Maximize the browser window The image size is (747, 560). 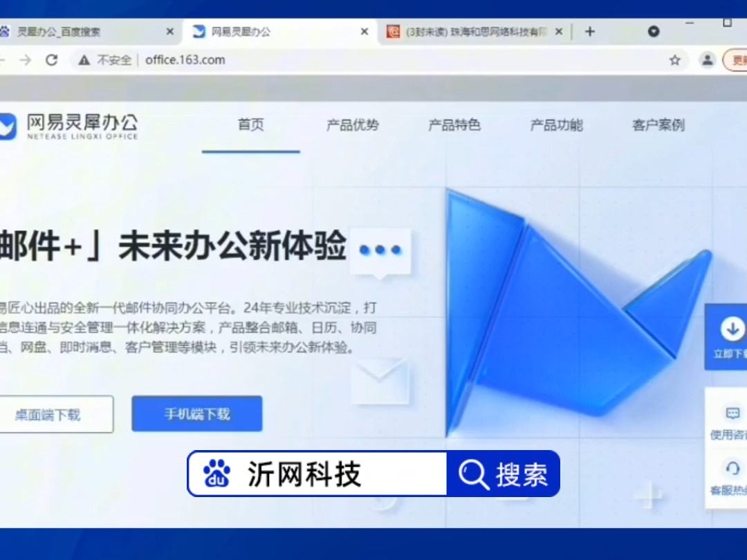point(727,23)
